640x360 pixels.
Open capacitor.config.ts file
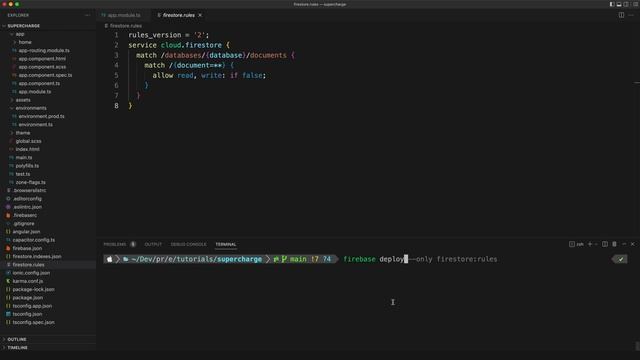coord(33,240)
